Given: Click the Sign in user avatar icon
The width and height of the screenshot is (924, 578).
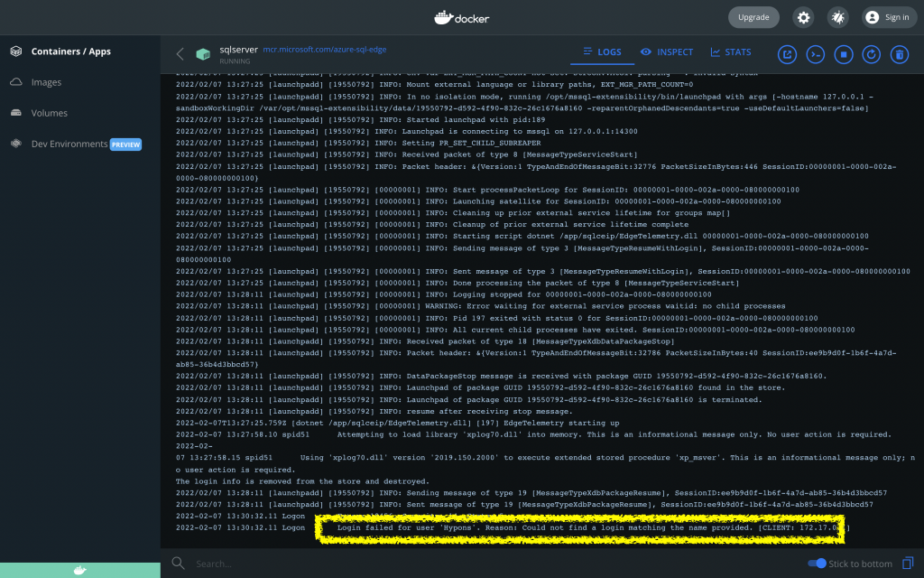Looking at the screenshot, I should pyautogui.click(x=873, y=18).
